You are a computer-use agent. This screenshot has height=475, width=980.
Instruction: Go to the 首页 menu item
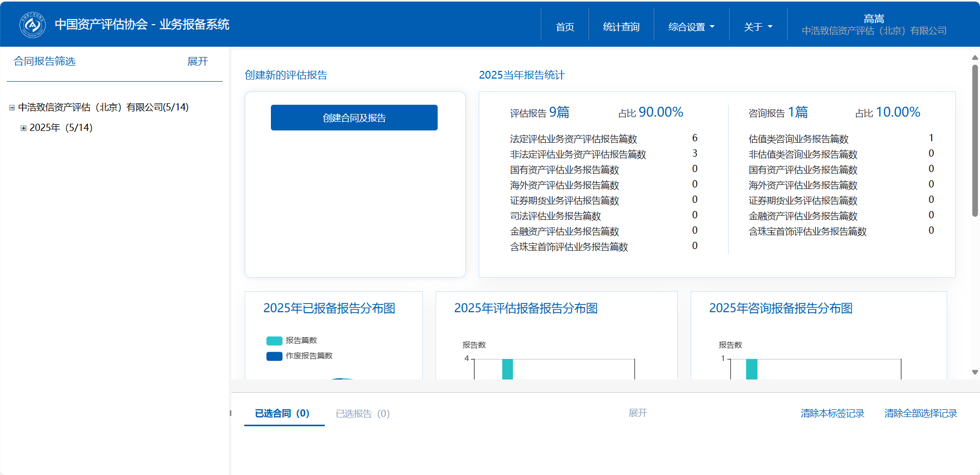pyautogui.click(x=564, y=27)
